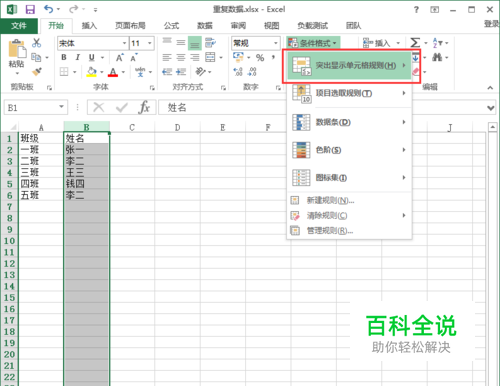Open 色阶 color scales submenu
Image resolution: width=500 pixels, height=386 pixels.
pos(349,150)
